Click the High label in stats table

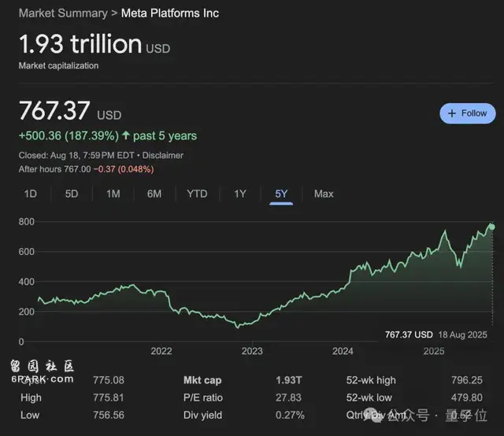point(31,397)
